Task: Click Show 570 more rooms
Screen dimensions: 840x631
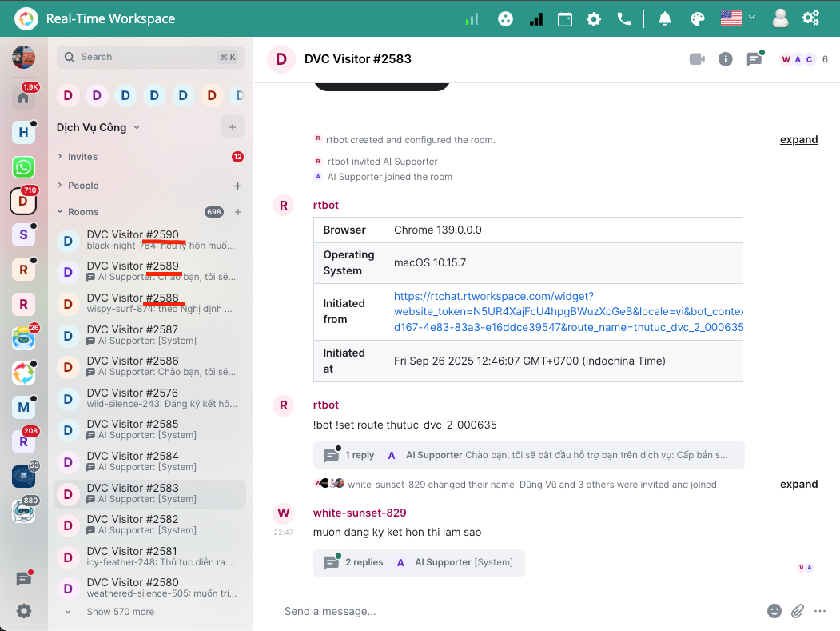Action: pos(120,612)
